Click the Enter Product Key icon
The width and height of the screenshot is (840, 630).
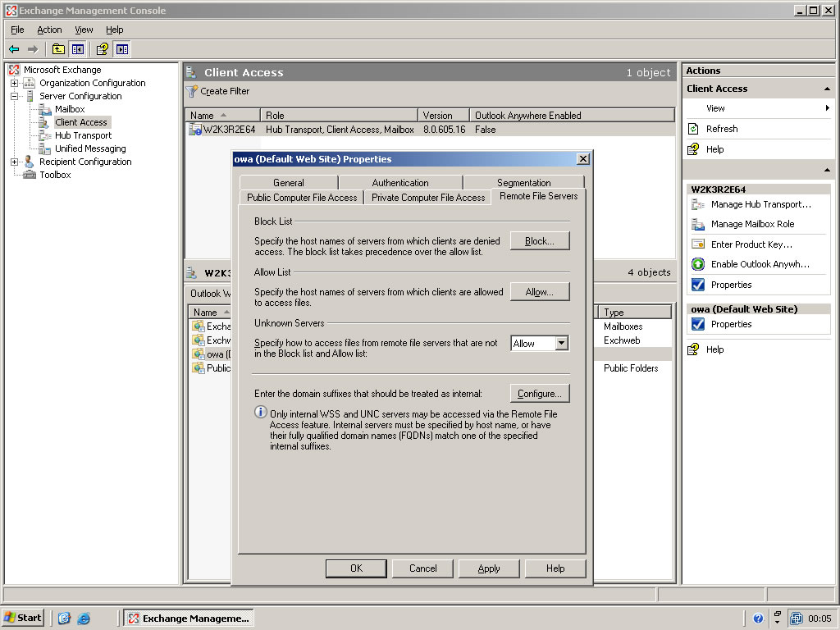(698, 244)
